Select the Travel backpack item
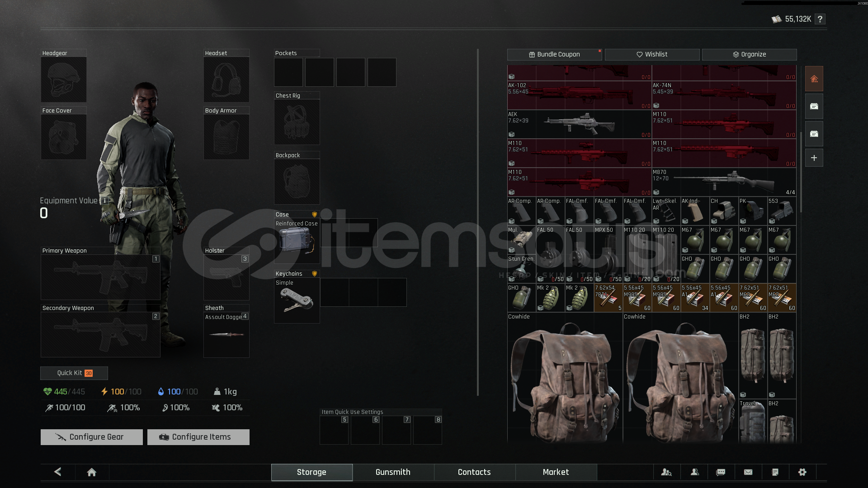This screenshot has height=488, width=868. point(753,422)
